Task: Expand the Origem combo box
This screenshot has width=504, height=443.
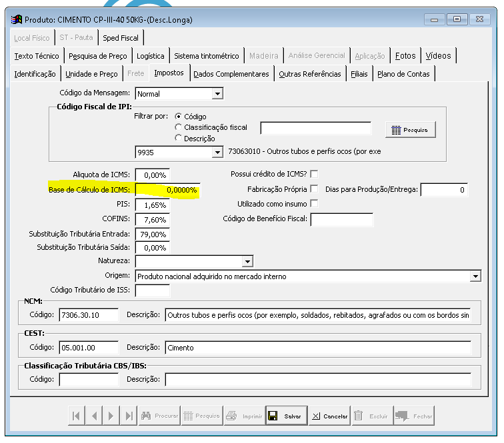Action: pos(475,276)
